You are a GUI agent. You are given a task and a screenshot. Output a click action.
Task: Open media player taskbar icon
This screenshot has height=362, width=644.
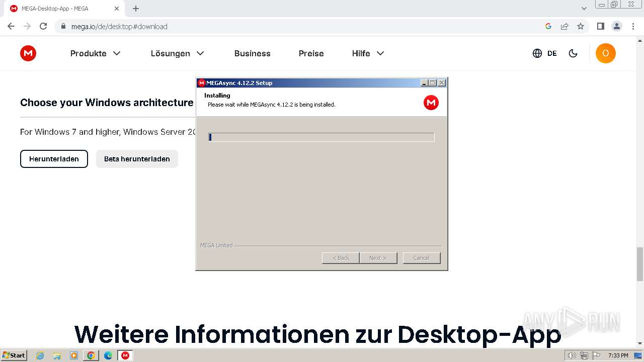(x=74, y=355)
